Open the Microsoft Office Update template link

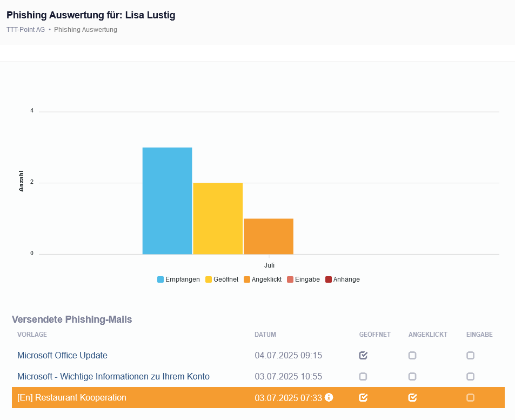tap(62, 355)
